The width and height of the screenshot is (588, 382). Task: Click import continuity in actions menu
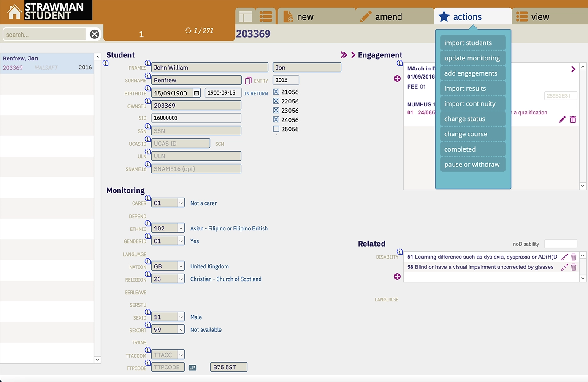click(473, 103)
